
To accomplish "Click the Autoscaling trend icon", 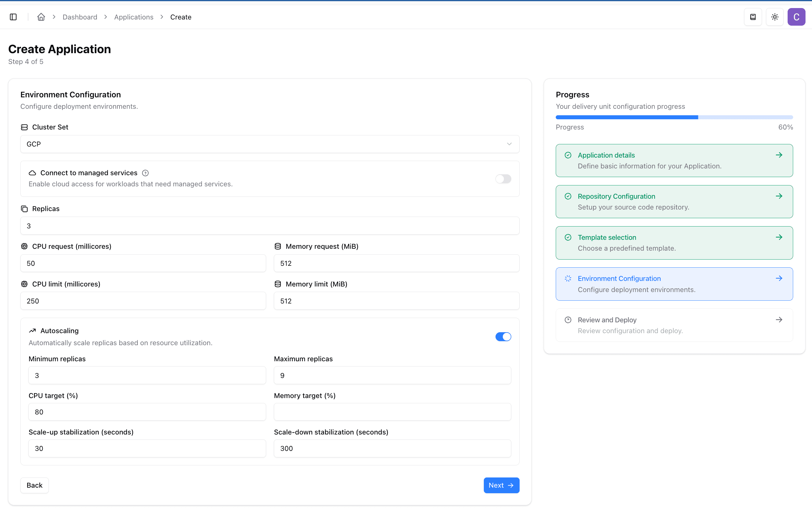I will pos(32,331).
